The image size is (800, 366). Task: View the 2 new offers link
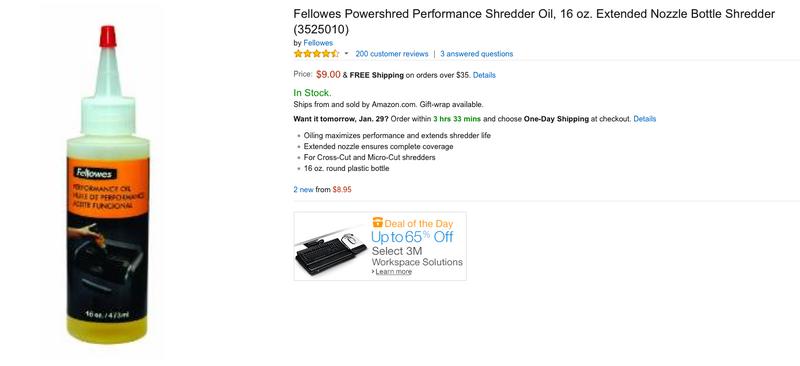point(304,189)
